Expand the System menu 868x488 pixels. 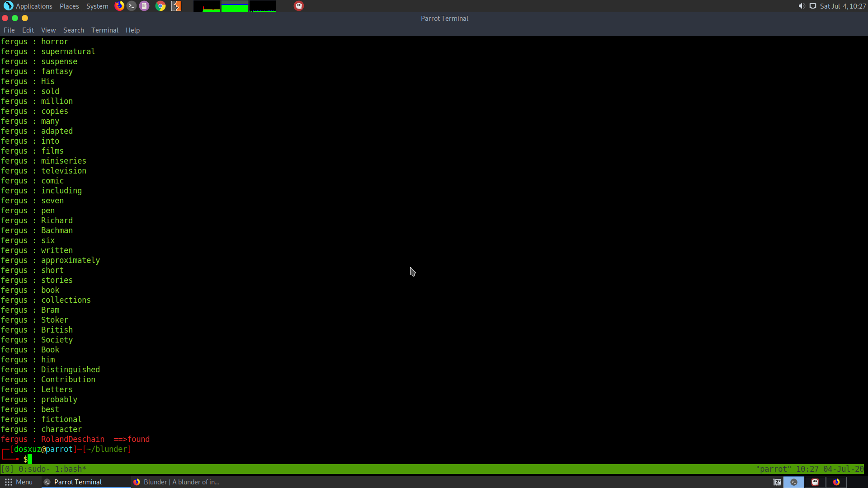coord(97,6)
